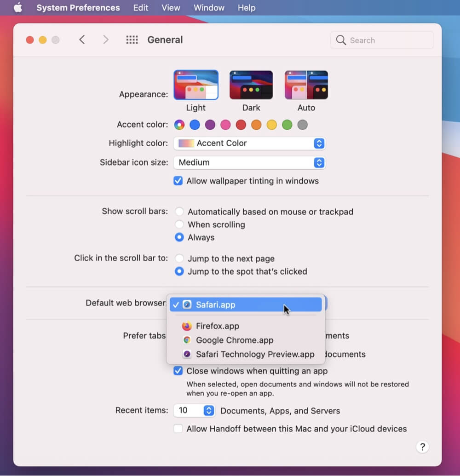
Task: Pick the green accent color
Action: 287,124
